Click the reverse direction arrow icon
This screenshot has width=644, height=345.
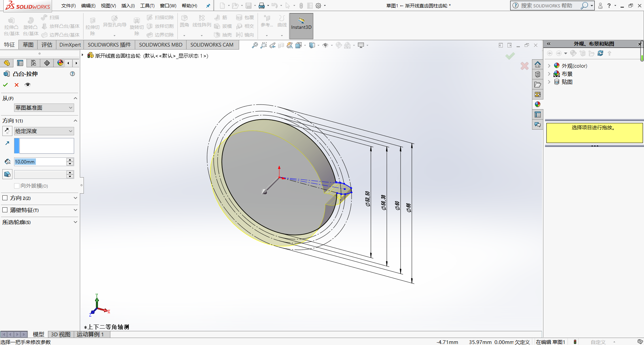[x=7, y=131]
